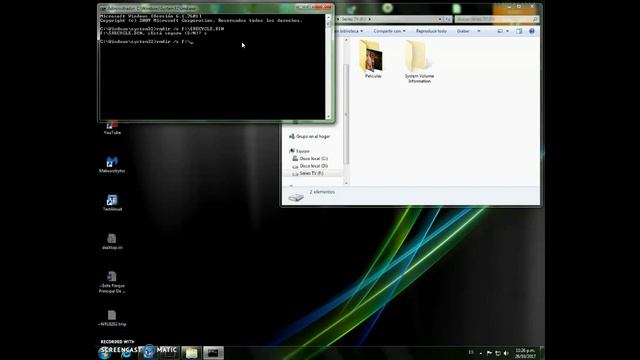Screen dimensions: 640x360
Task: Launch the Malwarebytes desktop shortcut
Action: [x=112, y=164]
